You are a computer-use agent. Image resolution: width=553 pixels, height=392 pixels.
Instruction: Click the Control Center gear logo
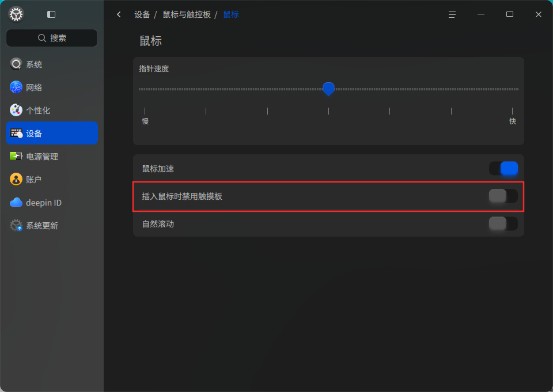[x=16, y=14]
